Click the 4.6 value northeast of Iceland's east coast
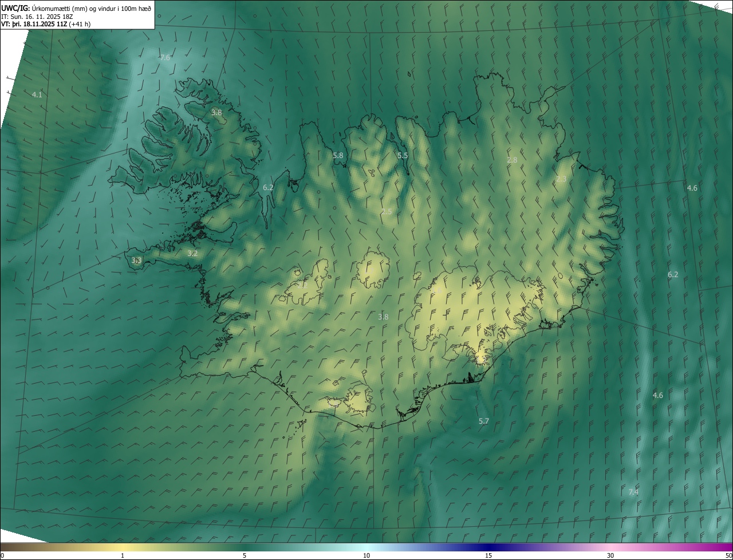 tap(692, 188)
